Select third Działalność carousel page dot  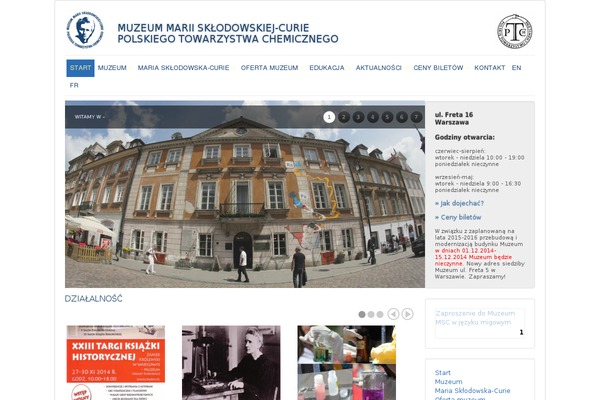(x=380, y=314)
